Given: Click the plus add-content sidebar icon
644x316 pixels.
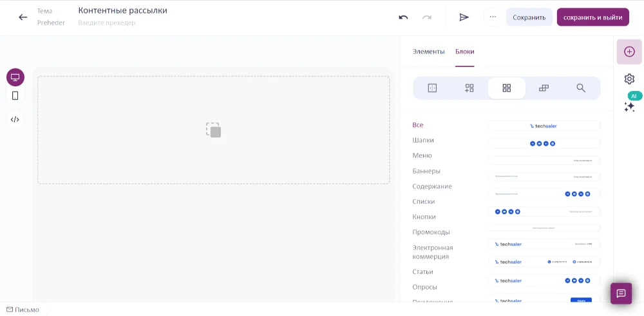Looking at the screenshot, I should click(x=629, y=52).
